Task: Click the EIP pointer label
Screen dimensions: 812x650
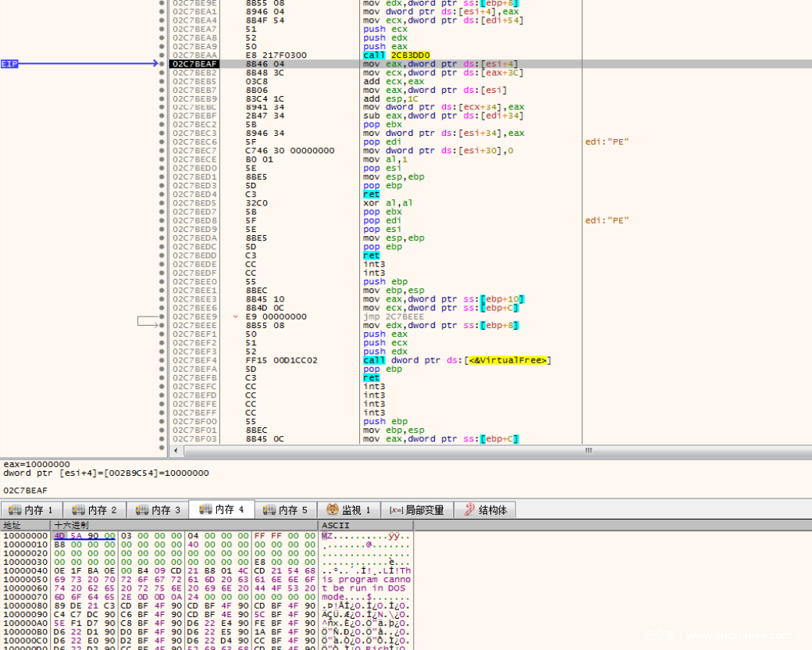Action: (x=9, y=64)
